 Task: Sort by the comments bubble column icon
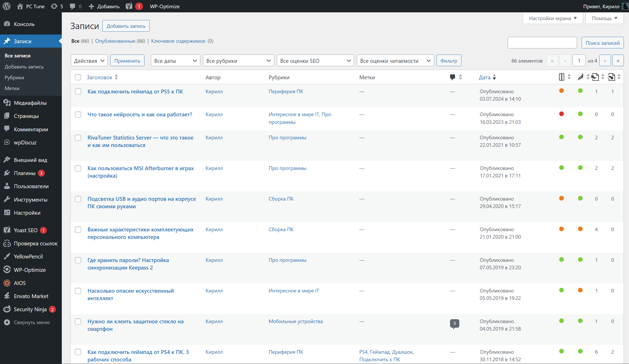tap(452, 77)
